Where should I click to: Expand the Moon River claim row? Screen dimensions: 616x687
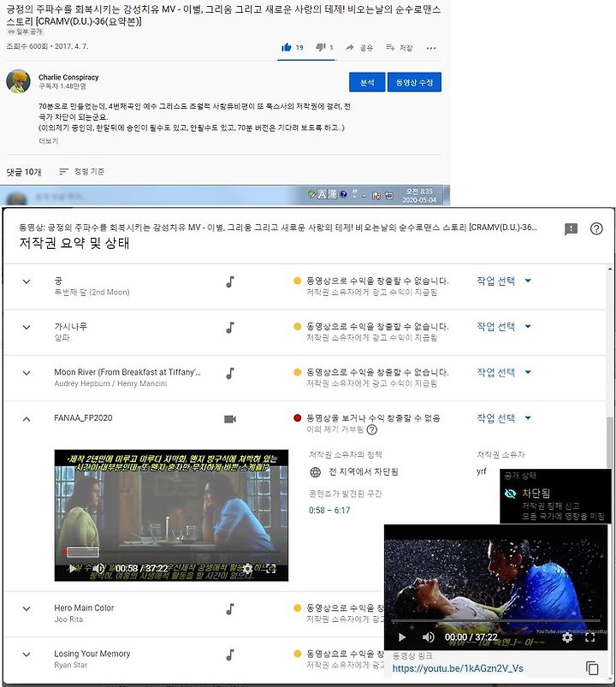click(27, 373)
